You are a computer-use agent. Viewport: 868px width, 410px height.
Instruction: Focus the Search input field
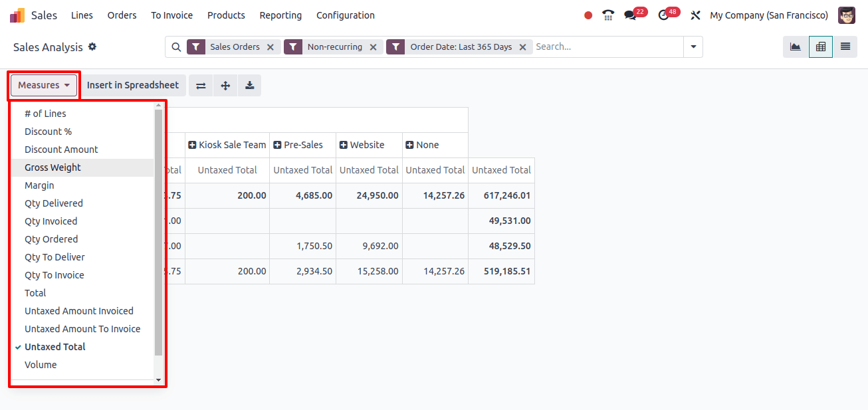608,47
